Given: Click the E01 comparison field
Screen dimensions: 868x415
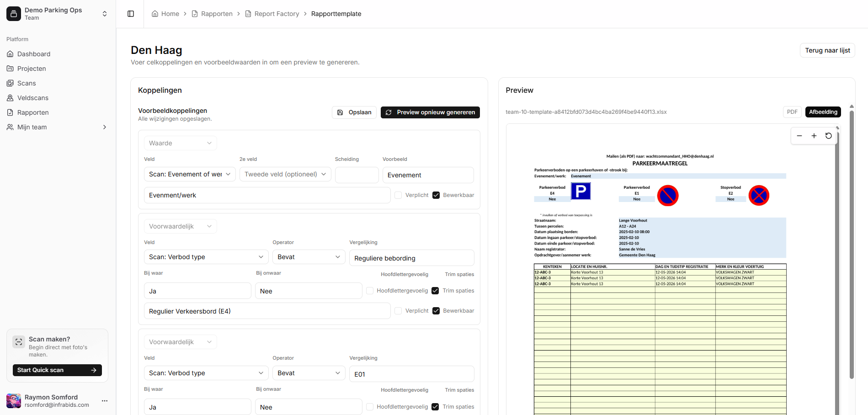Looking at the screenshot, I should point(412,374).
